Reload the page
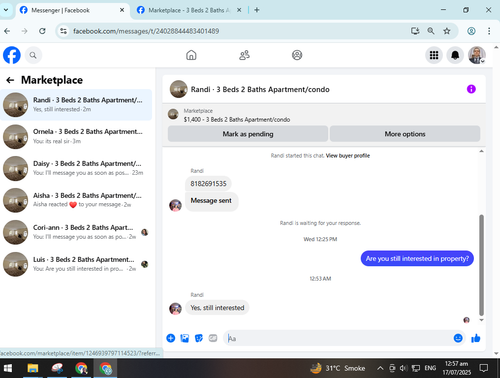Image resolution: width=500 pixels, height=378 pixels. click(42, 31)
